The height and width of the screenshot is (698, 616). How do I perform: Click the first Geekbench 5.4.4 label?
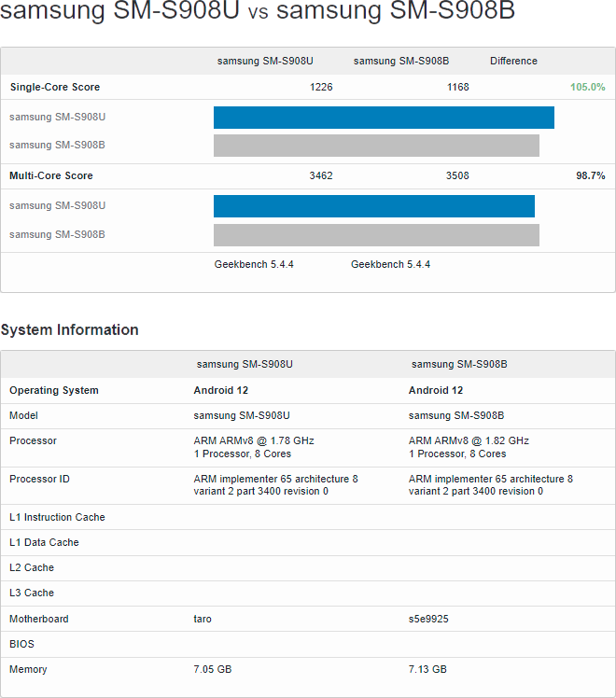[254, 264]
